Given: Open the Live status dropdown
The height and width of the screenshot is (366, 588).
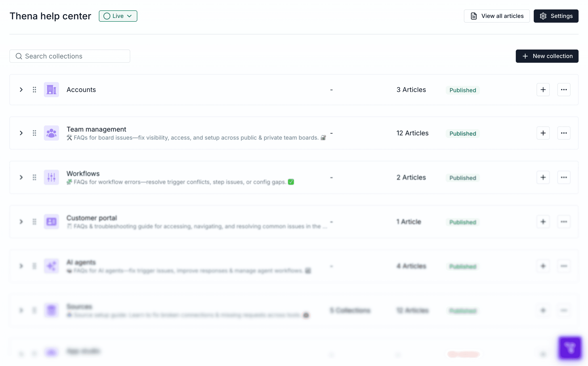Looking at the screenshot, I should coord(118,16).
